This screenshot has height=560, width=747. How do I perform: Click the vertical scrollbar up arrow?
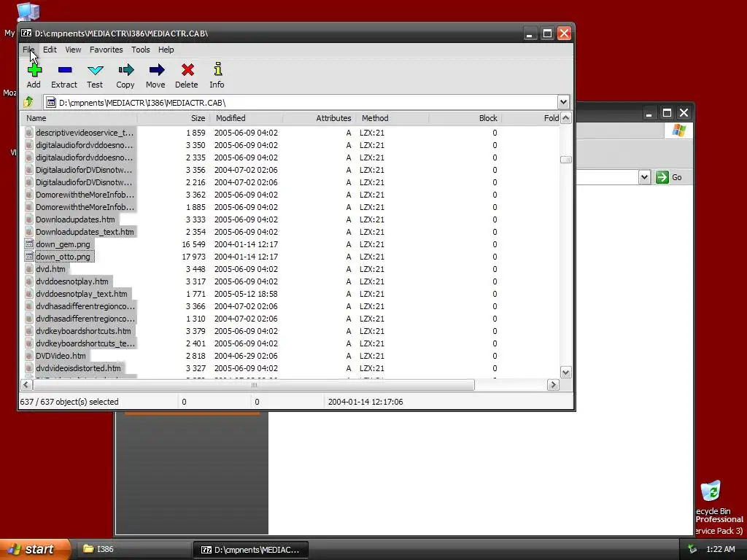tap(565, 118)
